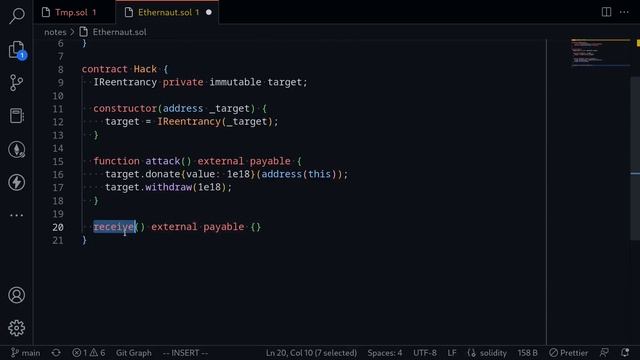Click the editor vertical scrollbar
The width and height of the screenshot is (640, 360).
[x=635, y=159]
